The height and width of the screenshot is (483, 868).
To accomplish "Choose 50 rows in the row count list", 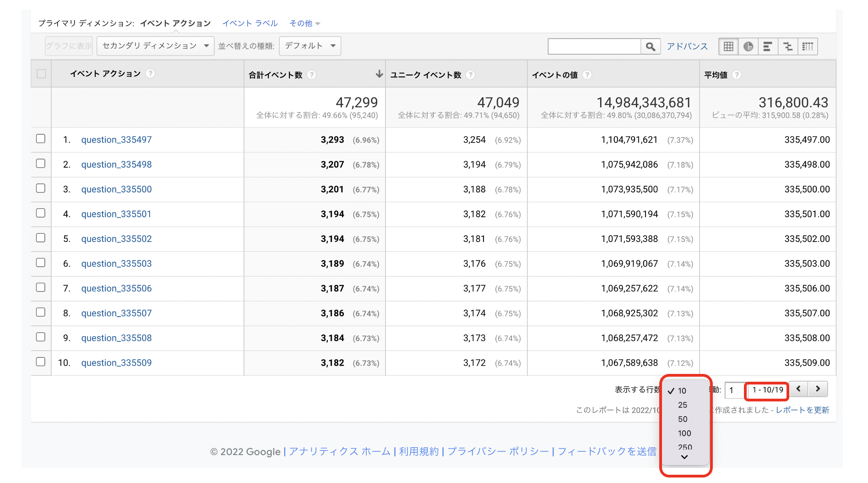I will click(x=683, y=419).
